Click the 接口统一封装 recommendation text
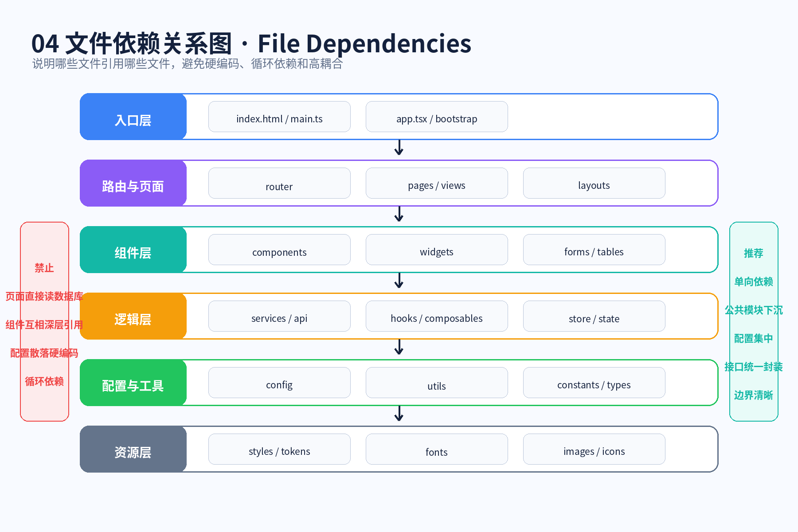This screenshot has height=532, width=798. [754, 367]
